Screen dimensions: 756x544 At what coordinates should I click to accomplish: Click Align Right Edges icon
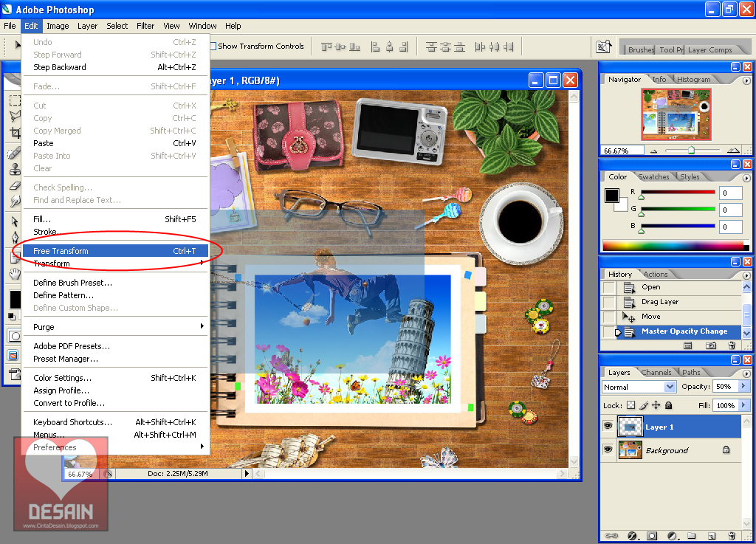coord(404,47)
